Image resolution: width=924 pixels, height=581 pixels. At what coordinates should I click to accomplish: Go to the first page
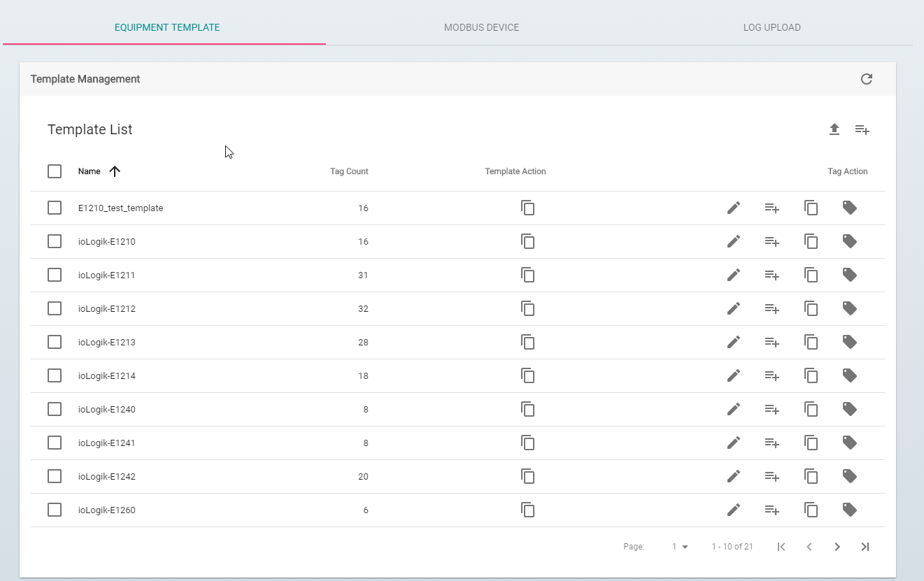781,547
